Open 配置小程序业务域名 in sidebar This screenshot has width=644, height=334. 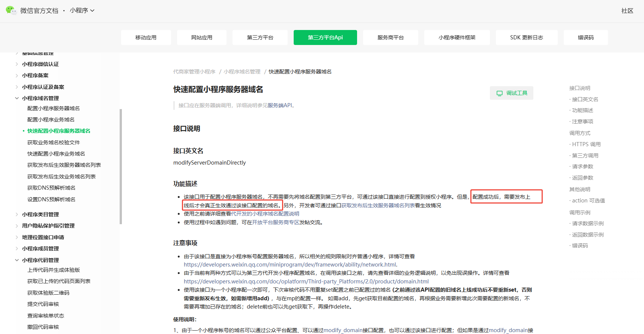tap(51, 120)
